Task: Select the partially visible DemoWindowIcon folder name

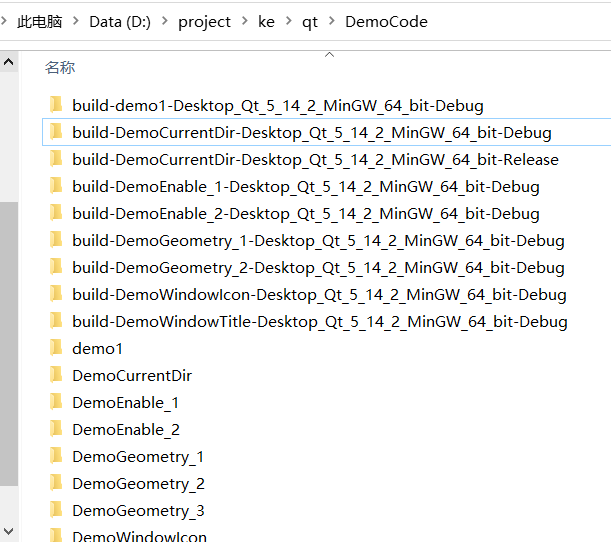Action: (140, 537)
